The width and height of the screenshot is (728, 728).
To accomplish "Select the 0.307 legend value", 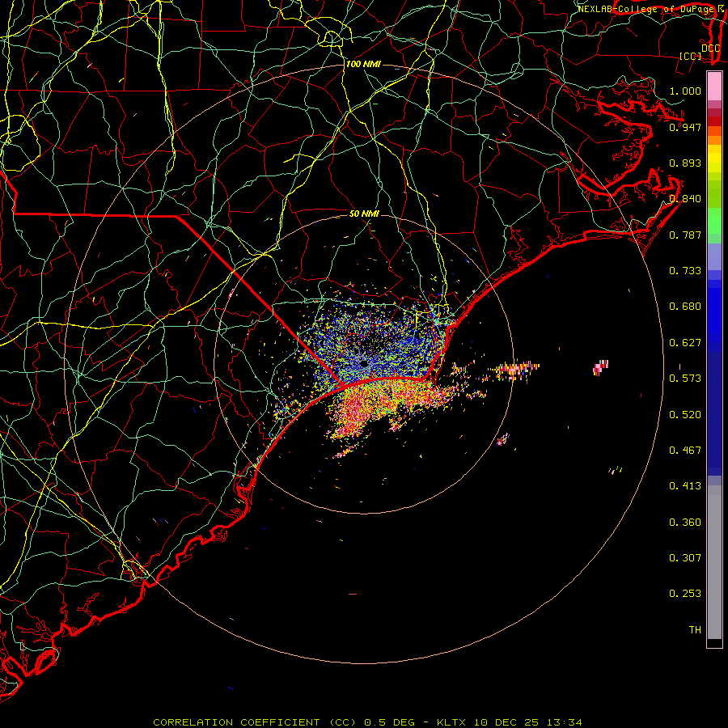I will (x=685, y=558).
